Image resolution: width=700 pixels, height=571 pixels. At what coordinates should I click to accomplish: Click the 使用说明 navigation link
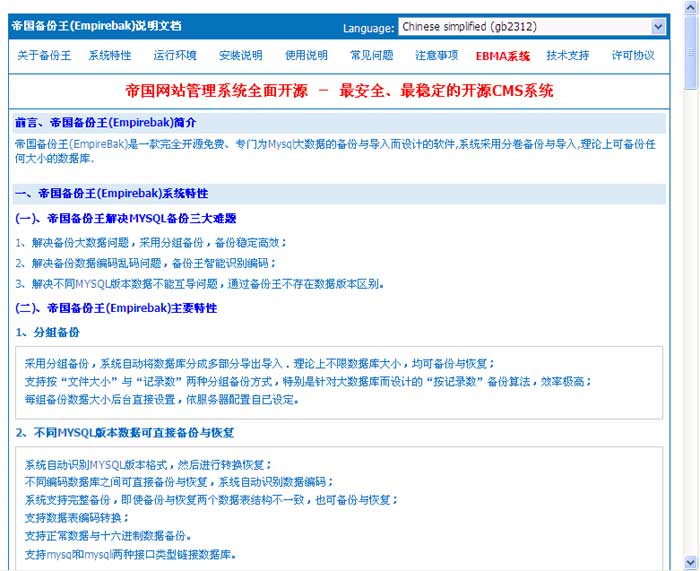click(x=306, y=56)
